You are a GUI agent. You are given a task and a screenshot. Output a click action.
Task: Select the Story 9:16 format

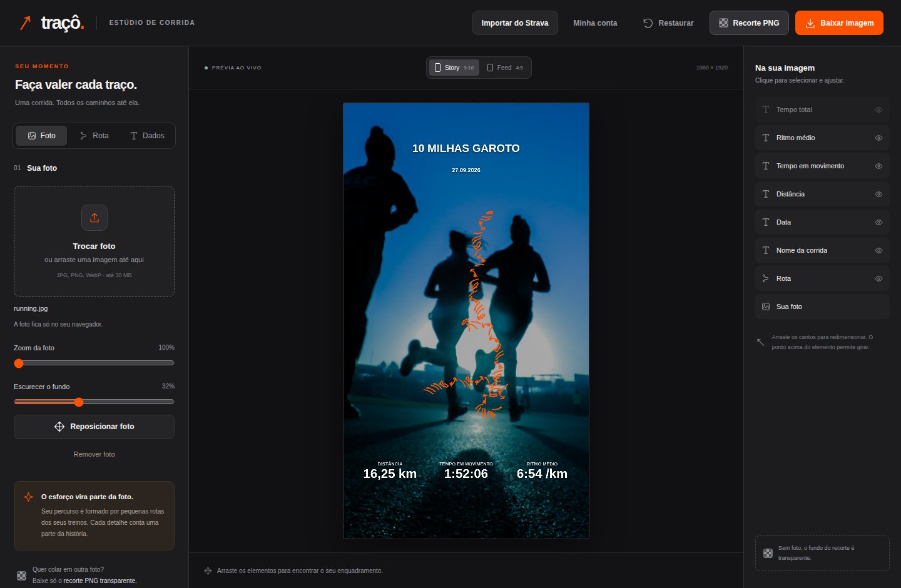tap(454, 68)
